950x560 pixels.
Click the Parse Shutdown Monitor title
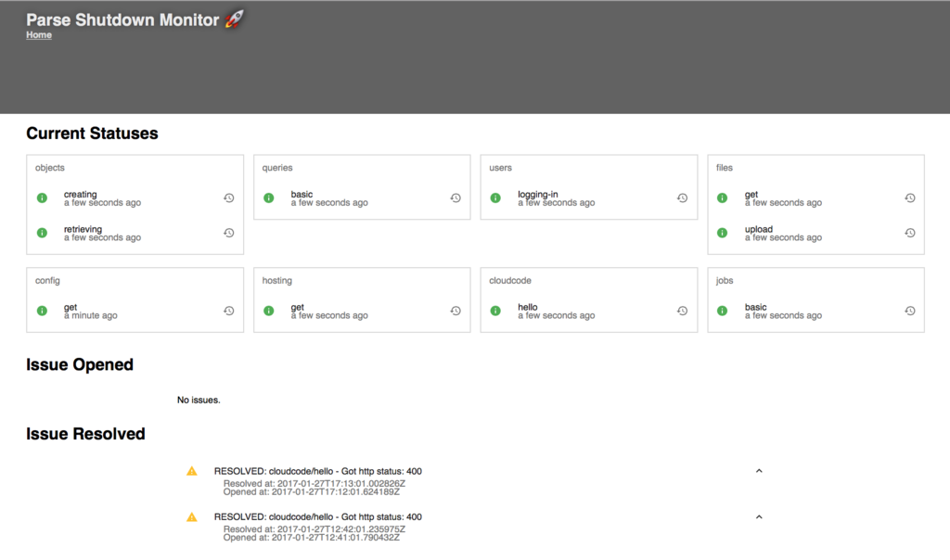122,20
